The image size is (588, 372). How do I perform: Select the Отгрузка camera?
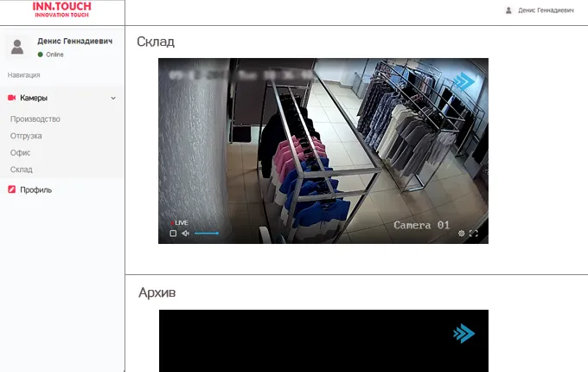(26, 136)
